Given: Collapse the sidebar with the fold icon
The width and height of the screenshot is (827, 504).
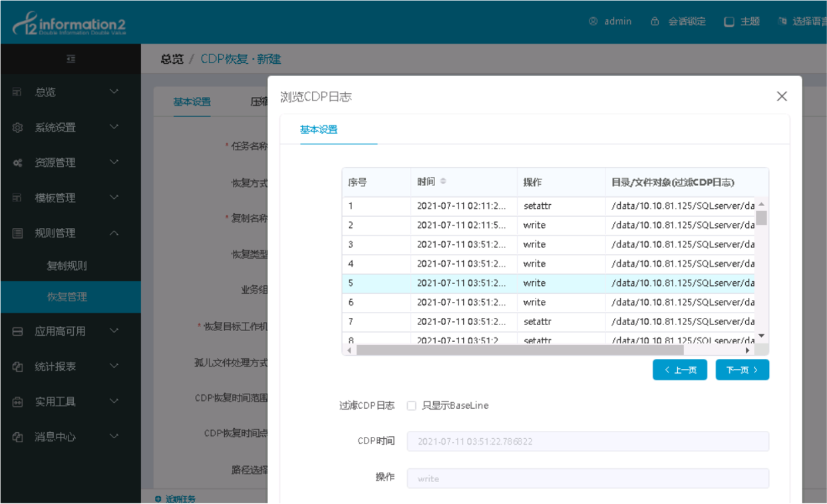Looking at the screenshot, I should [71, 59].
